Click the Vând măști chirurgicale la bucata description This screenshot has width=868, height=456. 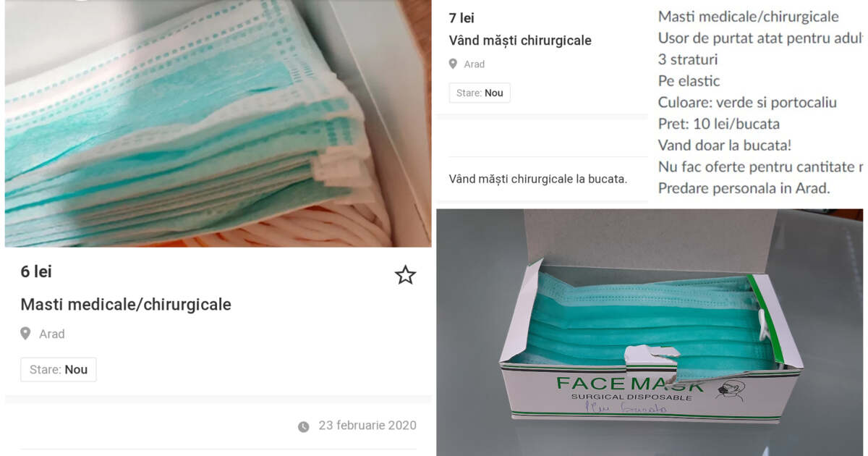point(538,178)
